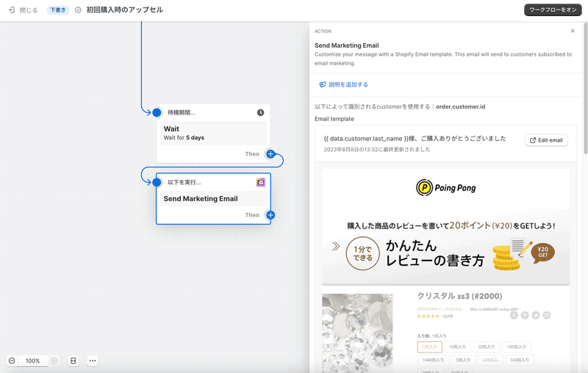The width and height of the screenshot is (588, 373).
Task: Click the crystal product image thumbnail
Action: (x=357, y=333)
